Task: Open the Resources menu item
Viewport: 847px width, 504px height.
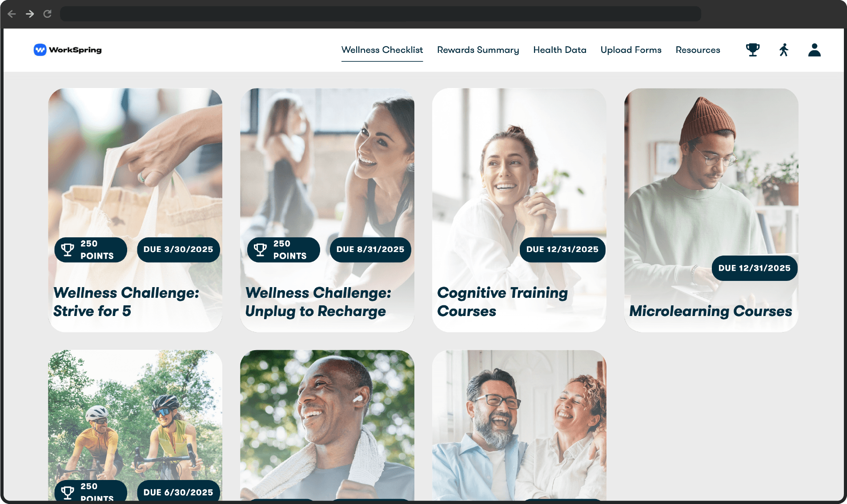Action: pos(698,50)
